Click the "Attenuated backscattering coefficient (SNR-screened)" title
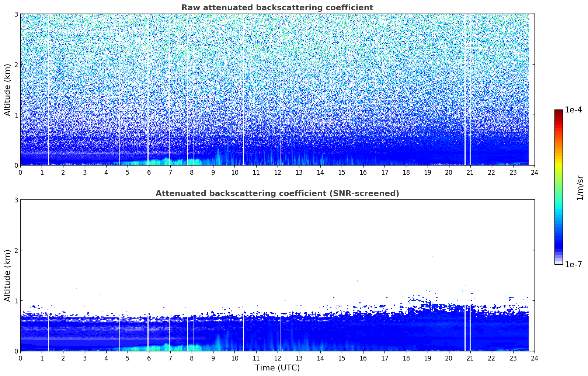This screenshot has width=588, height=376. pos(277,194)
